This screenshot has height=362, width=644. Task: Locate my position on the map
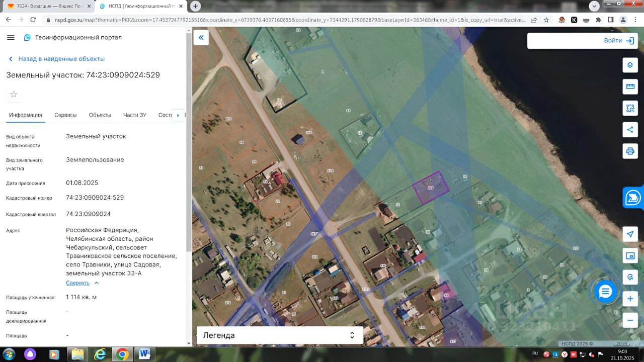click(630, 234)
